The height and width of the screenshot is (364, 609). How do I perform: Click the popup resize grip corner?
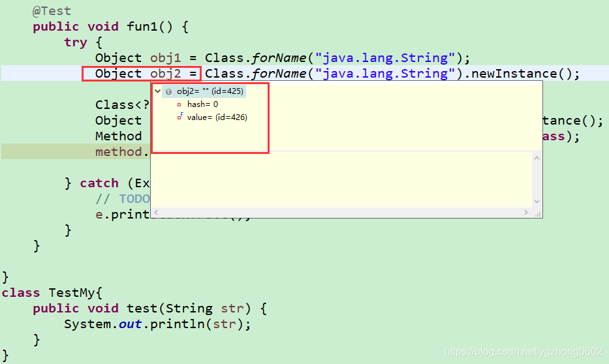point(538,213)
